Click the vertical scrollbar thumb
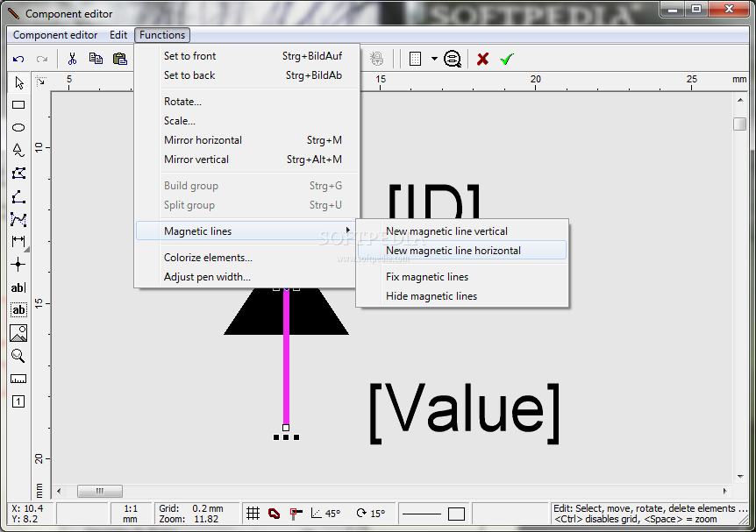 coord(740,124)
